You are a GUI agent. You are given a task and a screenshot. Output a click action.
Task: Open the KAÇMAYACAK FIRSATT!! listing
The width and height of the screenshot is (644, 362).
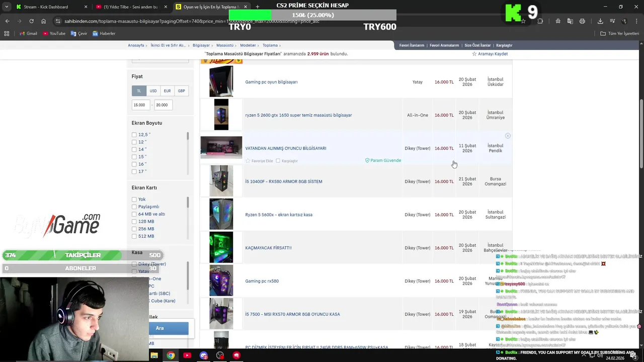tap(268, 248)
